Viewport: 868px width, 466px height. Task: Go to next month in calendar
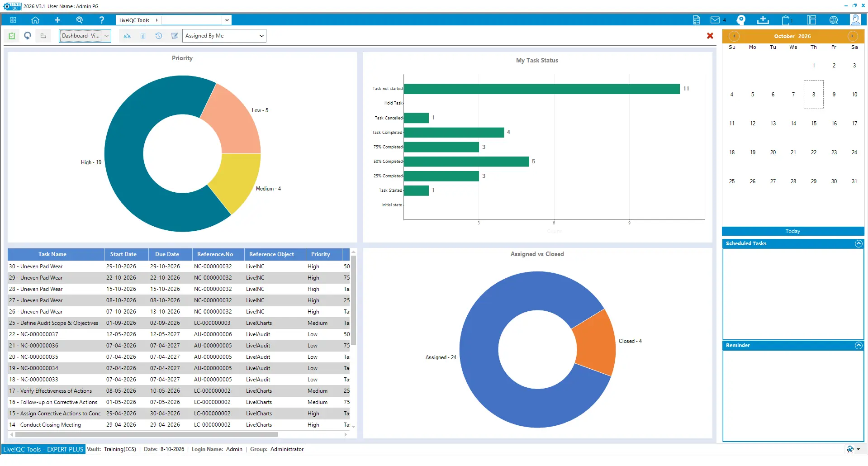[852, 36]
